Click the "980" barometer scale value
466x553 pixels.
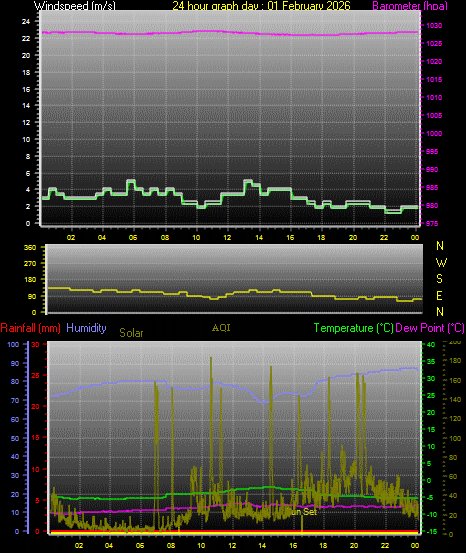tap(432, 206)
